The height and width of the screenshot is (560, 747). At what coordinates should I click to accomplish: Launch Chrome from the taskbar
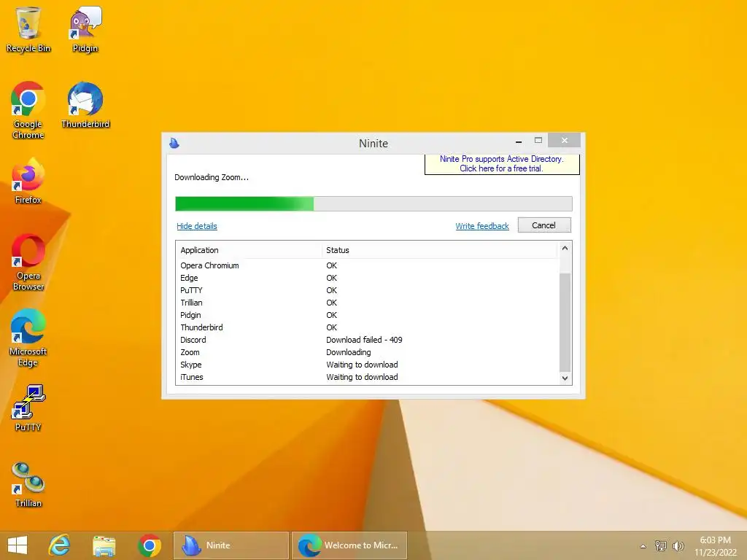pos(149,545)
